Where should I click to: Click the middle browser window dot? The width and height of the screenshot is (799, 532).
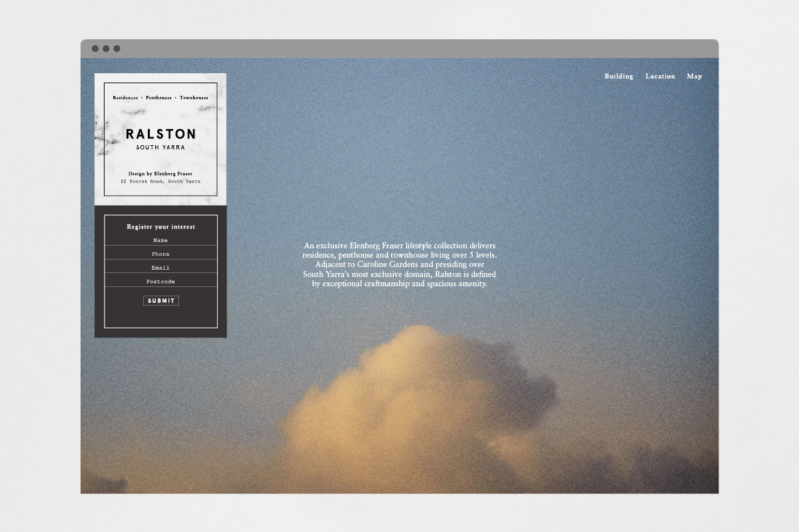[x=106, y=49]
